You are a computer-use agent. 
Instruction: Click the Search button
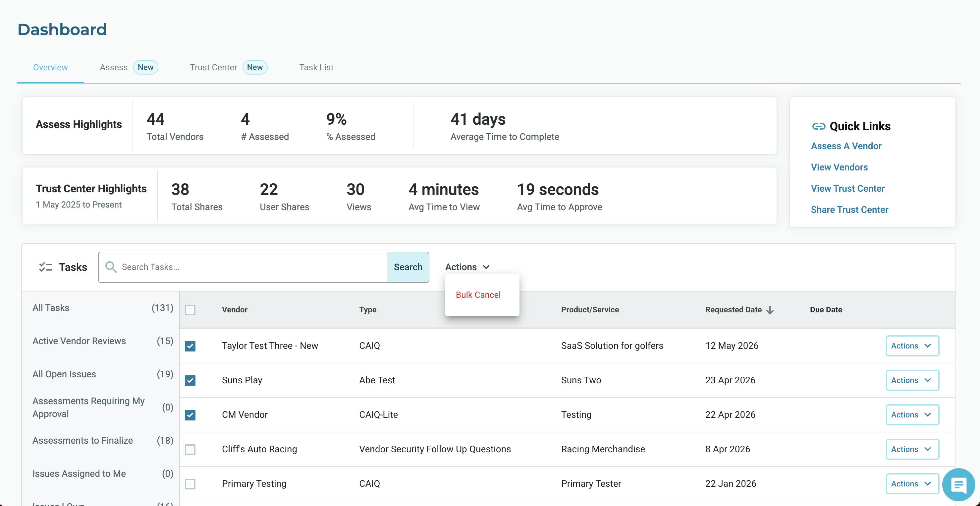click(x=408, y=267)
